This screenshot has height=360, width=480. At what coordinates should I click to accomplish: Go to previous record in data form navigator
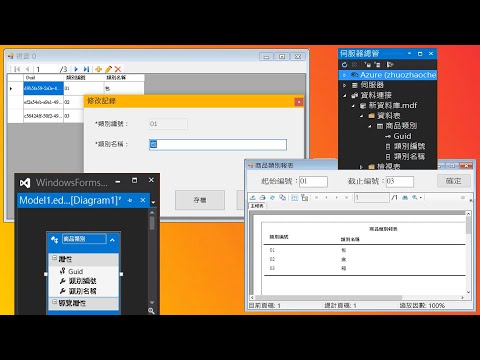(27, 69)
